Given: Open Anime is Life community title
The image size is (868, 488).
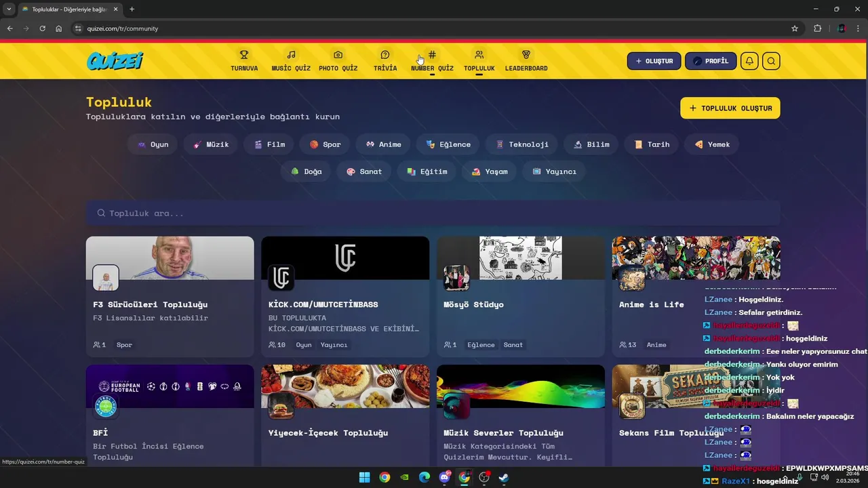Looking at the screenshot, I should pos(652,305).
